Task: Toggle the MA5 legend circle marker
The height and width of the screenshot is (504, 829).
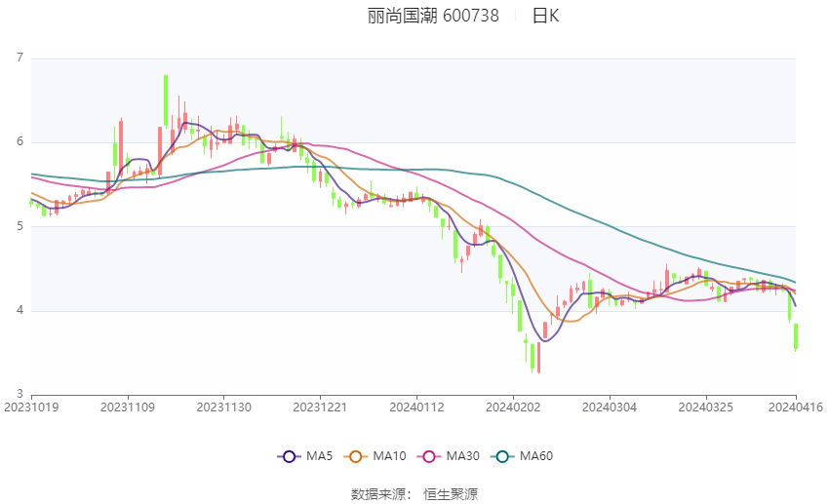Action: pos(289,455)
